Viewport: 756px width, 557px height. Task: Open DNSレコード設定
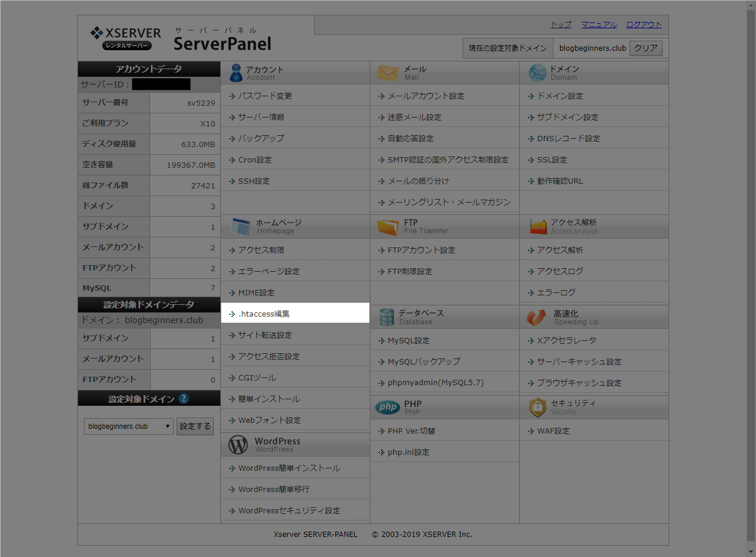[x=568, y=138]
